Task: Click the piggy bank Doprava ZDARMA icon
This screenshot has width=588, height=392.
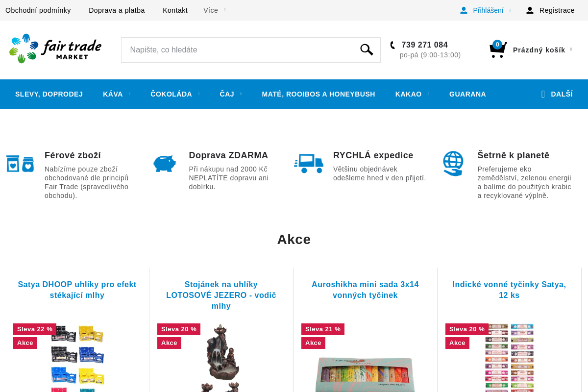Action: click(165, 164)
